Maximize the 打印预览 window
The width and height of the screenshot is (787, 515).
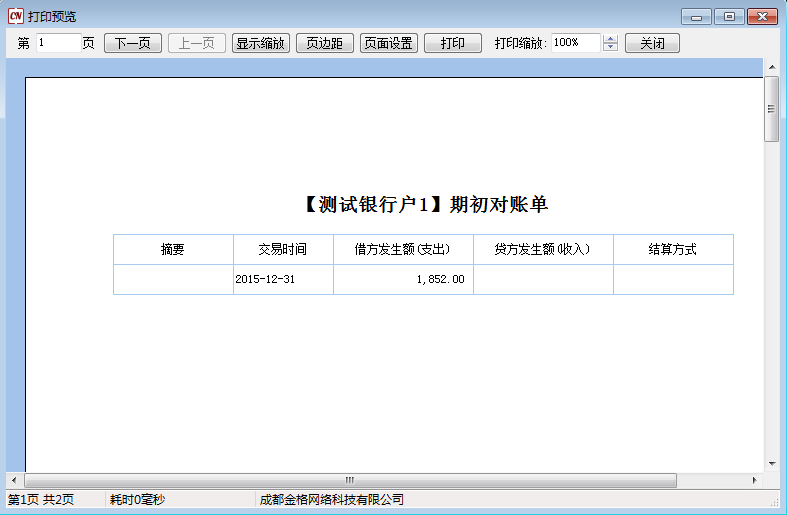coord(729,17)
